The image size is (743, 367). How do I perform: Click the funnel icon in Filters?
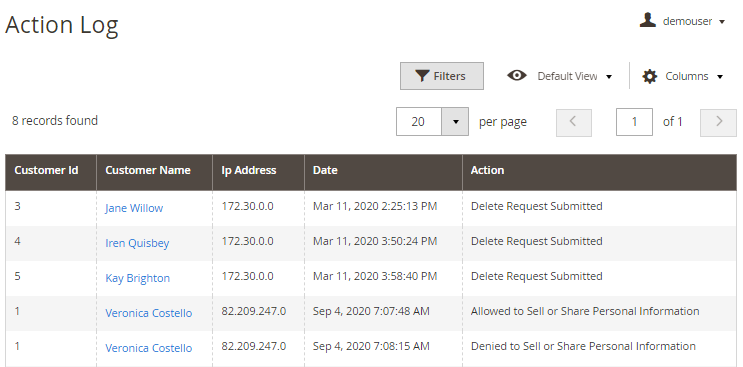point(422,76)
